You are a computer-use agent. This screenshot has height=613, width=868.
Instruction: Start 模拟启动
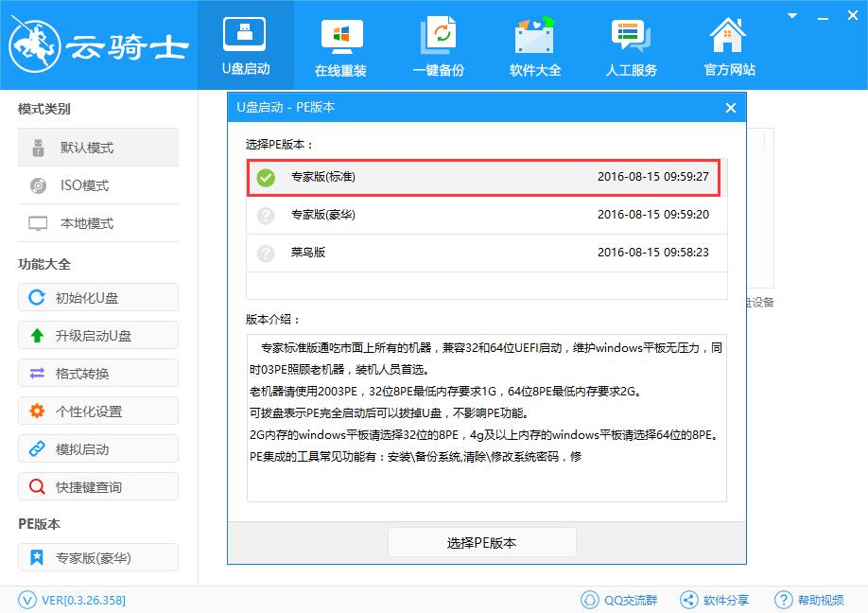(x=98, y=448)
